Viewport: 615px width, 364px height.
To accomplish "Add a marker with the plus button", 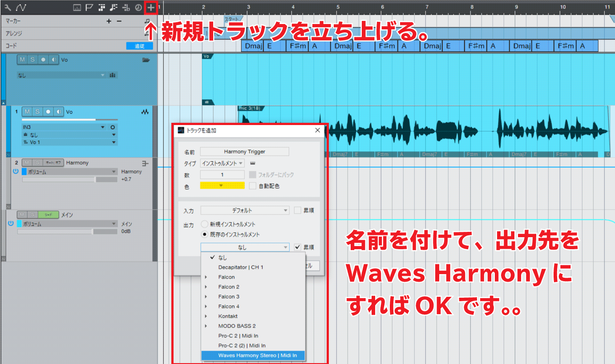I will (109, 21).
